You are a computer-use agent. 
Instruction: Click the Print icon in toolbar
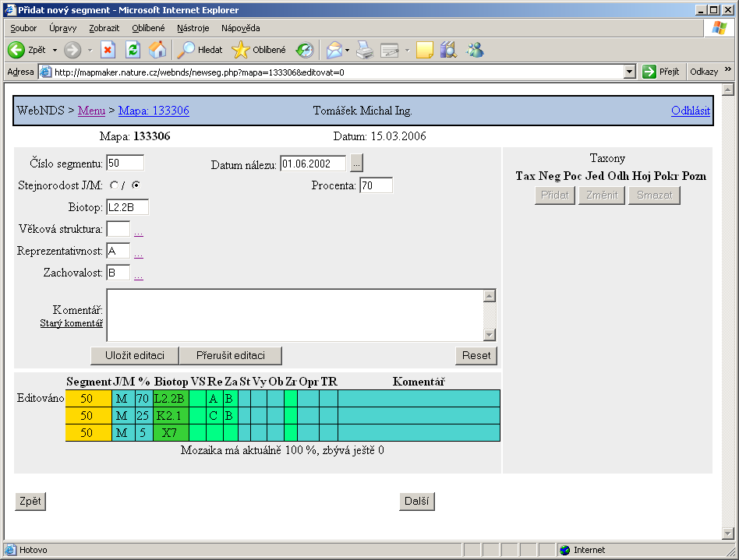click(x=365, y=50)
